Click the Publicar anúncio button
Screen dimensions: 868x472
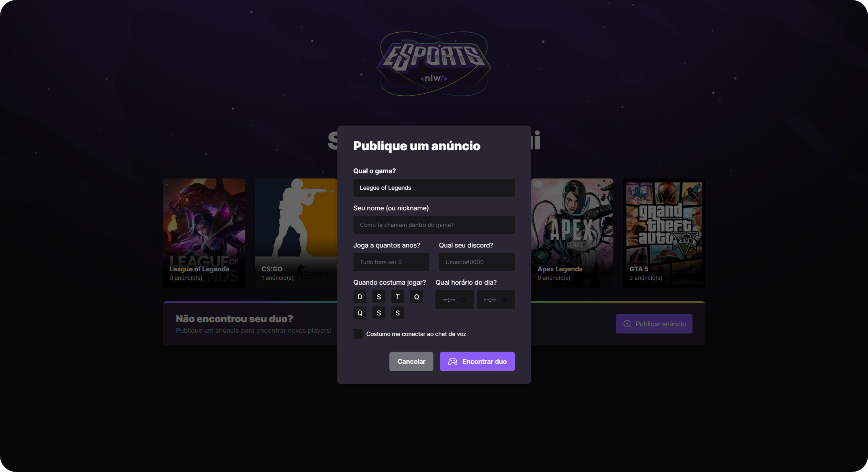point(654,324)
